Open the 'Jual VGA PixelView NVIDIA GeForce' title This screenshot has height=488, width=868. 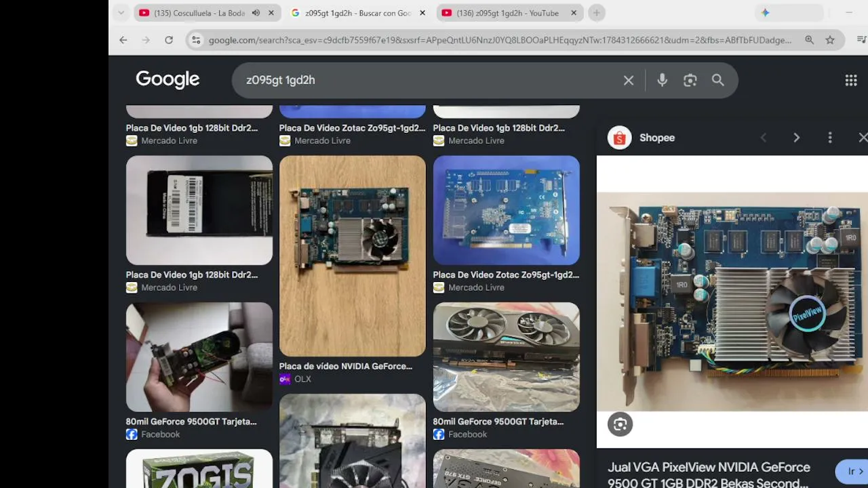709,474
